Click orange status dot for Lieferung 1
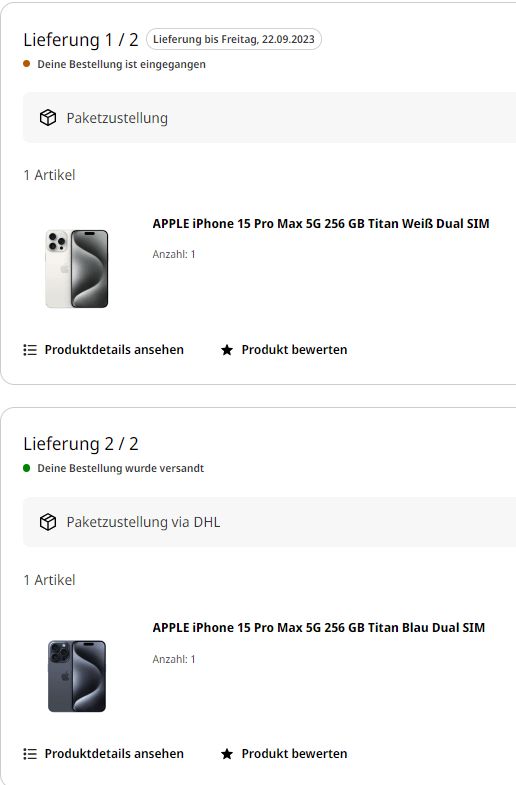Screen dimensions: 516x785 (27, 64)
